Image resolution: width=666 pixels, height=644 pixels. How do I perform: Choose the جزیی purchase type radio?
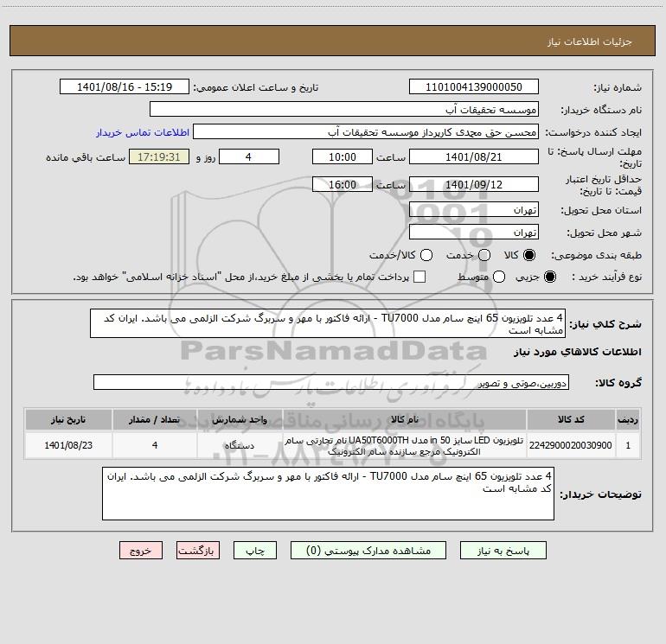tap(550, 277)
